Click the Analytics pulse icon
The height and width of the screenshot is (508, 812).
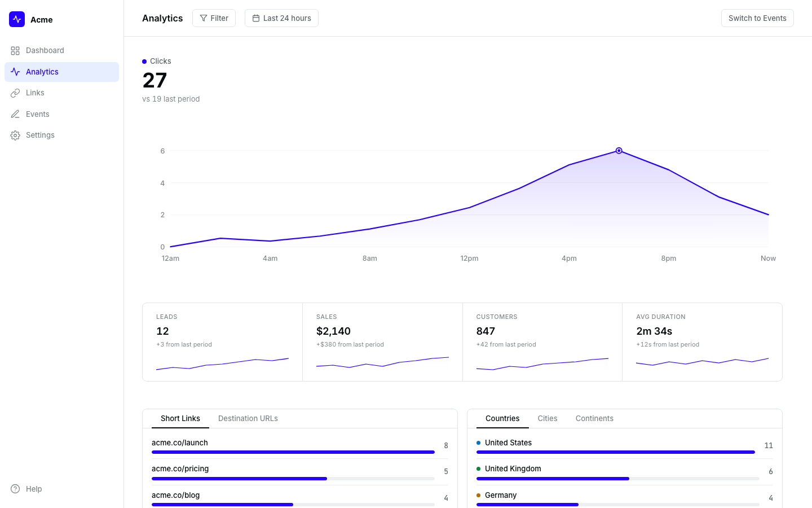pos(15,72)
